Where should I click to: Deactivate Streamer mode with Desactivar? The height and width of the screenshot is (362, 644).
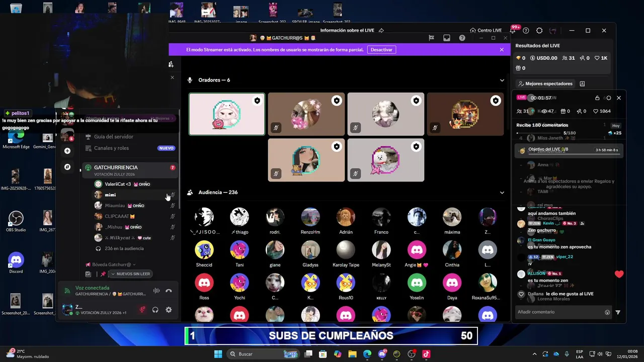pos(381,50)
